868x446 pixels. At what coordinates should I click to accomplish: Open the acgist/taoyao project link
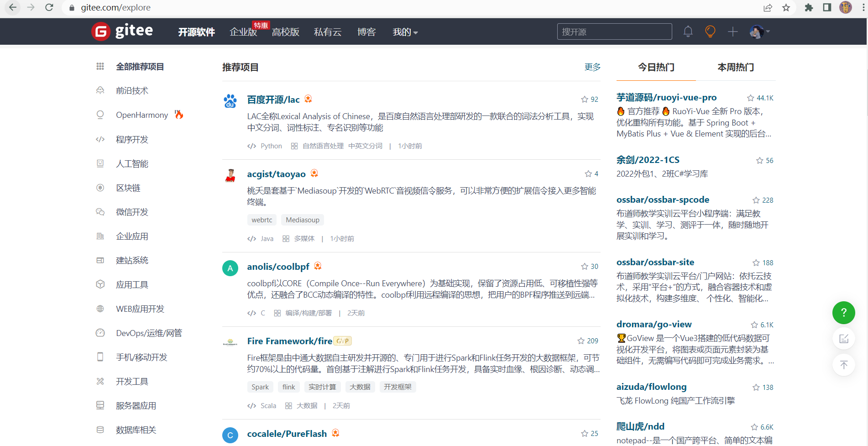pyautogui.click(x=276, y=174)
